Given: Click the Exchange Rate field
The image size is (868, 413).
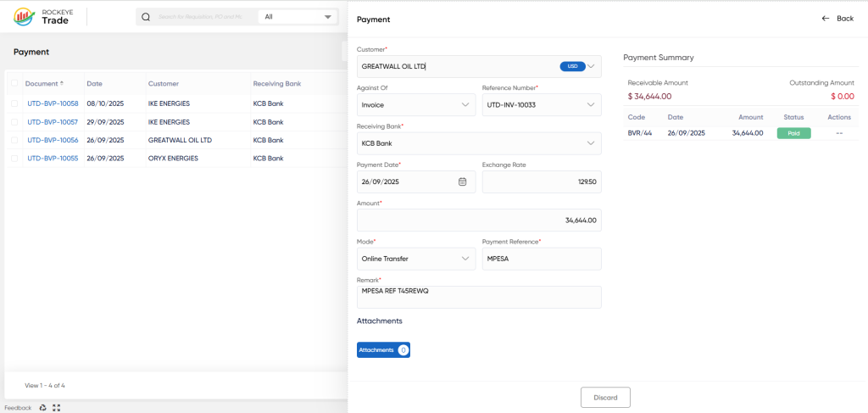Looking at the screenshot, I should (x=542, y=181).
